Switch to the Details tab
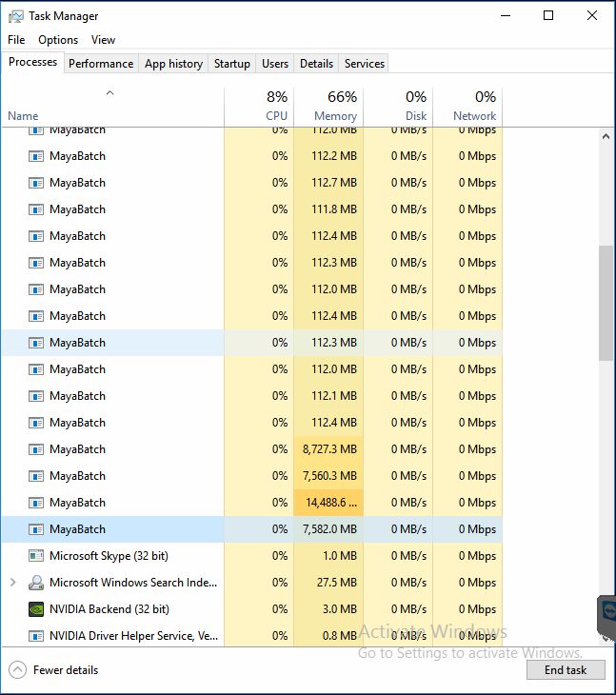 coord(316,64)
